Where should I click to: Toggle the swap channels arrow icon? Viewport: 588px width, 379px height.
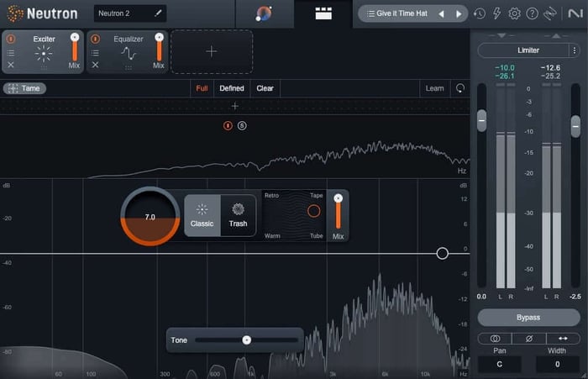click(x=563, y=339)
